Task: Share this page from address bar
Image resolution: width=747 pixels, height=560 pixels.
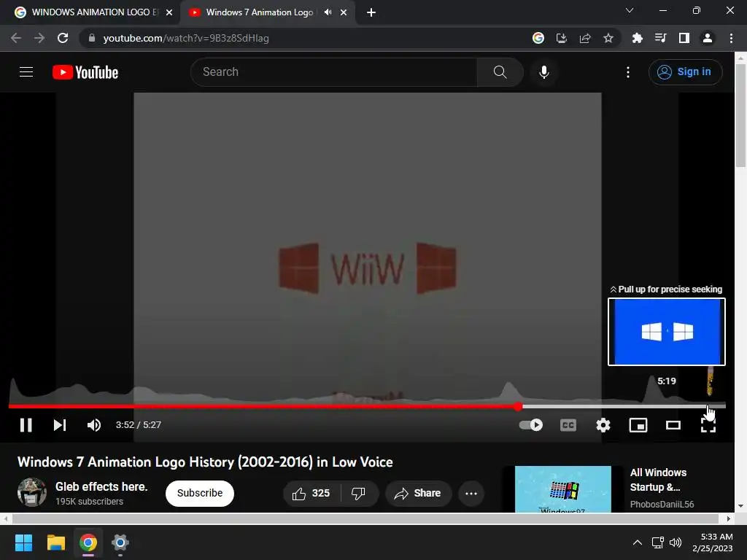Action: click(x=585, y=38)
